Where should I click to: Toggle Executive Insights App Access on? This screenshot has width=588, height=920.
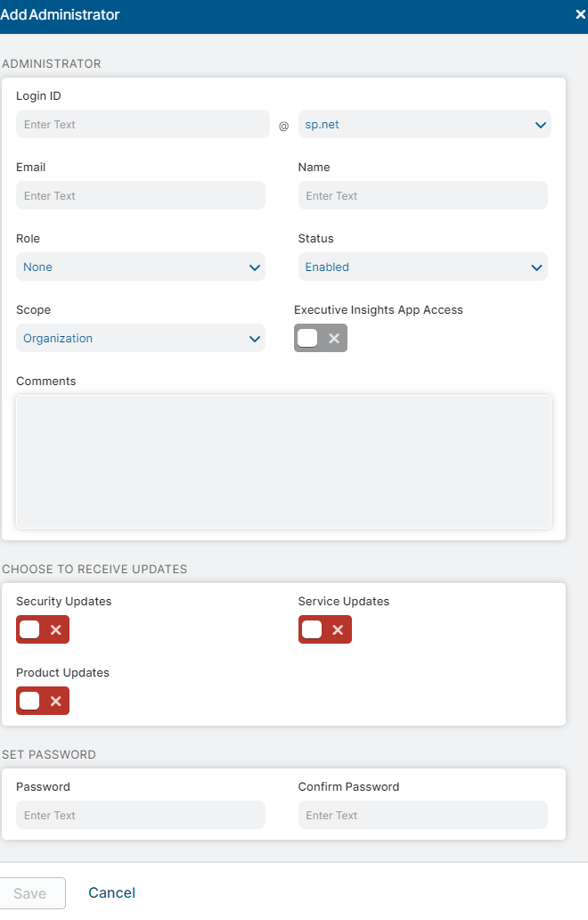(307, 338)
